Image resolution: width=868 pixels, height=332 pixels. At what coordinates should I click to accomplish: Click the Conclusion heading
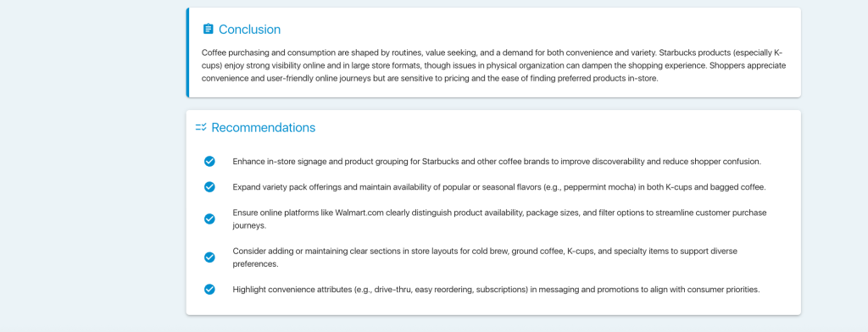250,30
